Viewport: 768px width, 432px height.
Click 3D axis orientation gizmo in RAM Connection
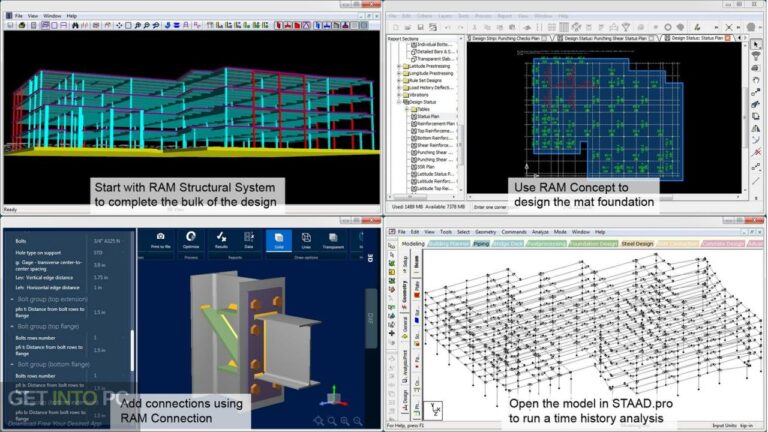(334, 396)
